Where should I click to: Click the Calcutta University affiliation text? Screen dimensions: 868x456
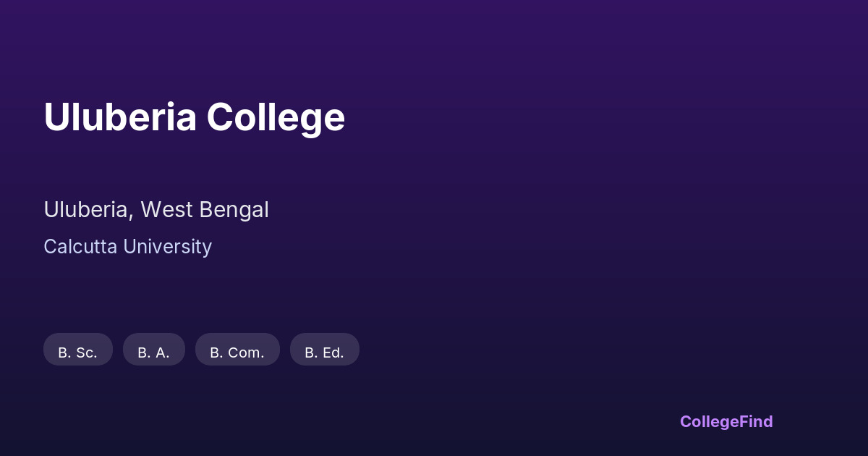[x=127, y=247]
